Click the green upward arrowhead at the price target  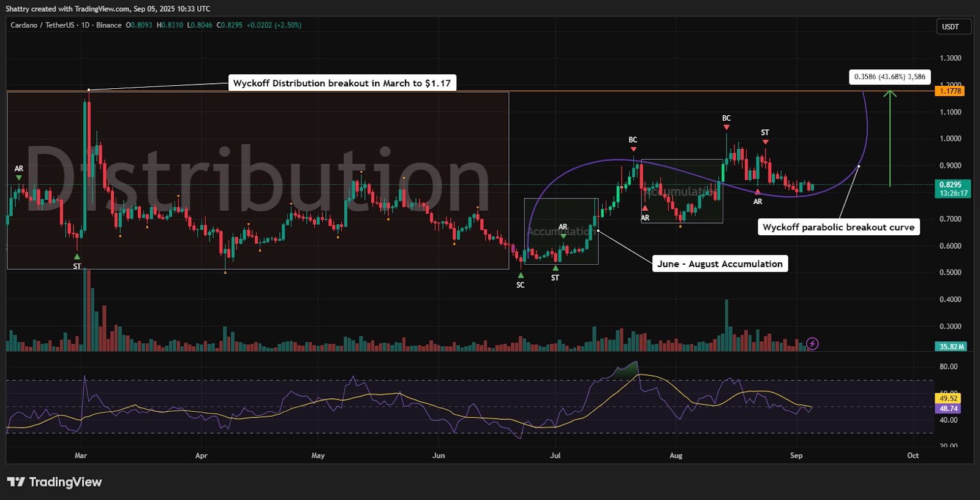click(890, 93)
